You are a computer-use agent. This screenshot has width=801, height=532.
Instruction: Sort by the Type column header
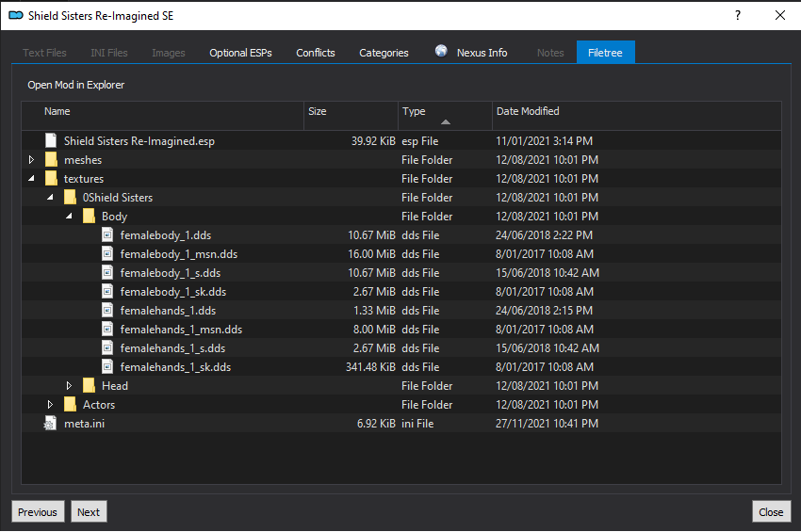tap(445, 116)
